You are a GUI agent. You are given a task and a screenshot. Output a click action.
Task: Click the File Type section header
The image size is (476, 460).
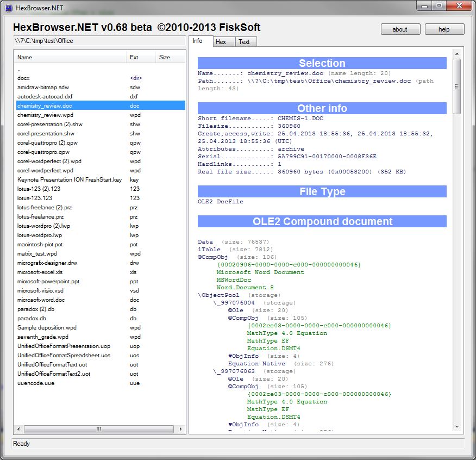[x=322, y=191]
